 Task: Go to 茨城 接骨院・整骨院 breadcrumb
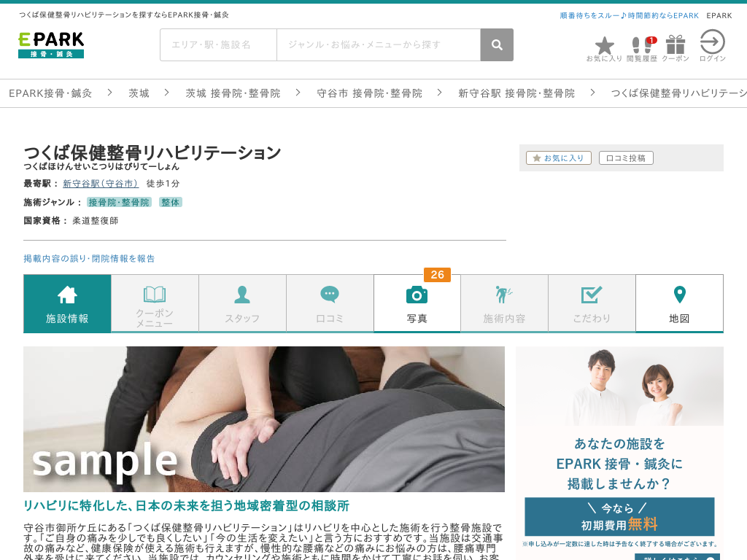233,93
